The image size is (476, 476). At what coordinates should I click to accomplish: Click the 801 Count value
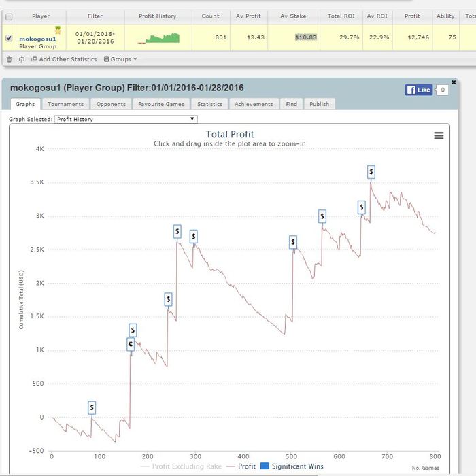(221, 37)
